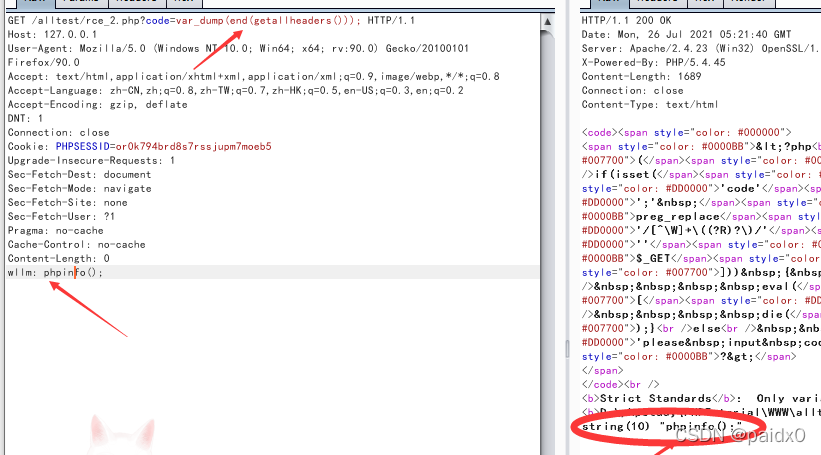Click the Content-Length: 1689 response header
The height and width of the screenshot is (455, 821).
641,76
